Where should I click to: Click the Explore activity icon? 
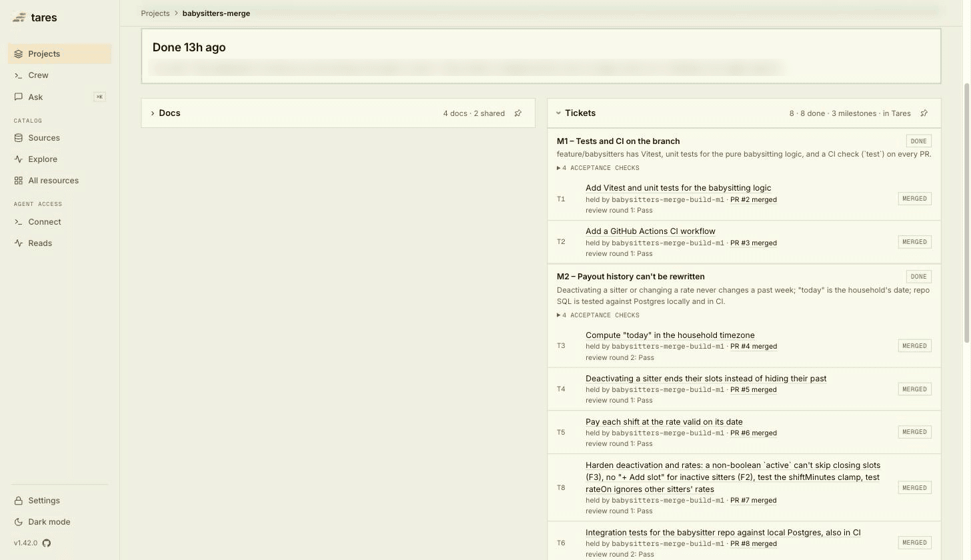[19, 159]
